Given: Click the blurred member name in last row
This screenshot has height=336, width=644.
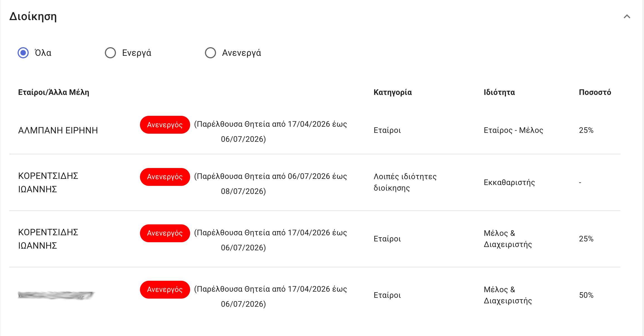Looking at the screenshot, I should [x=56, y=295].
